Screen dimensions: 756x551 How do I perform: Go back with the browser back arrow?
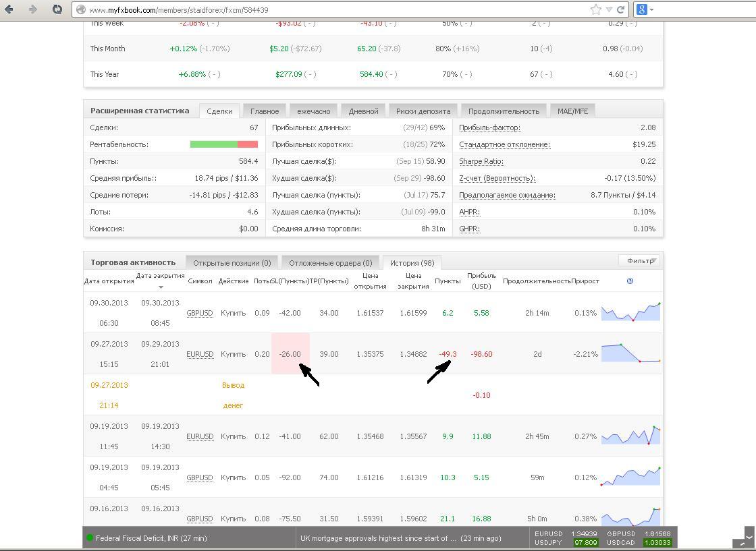coord(8,9)
